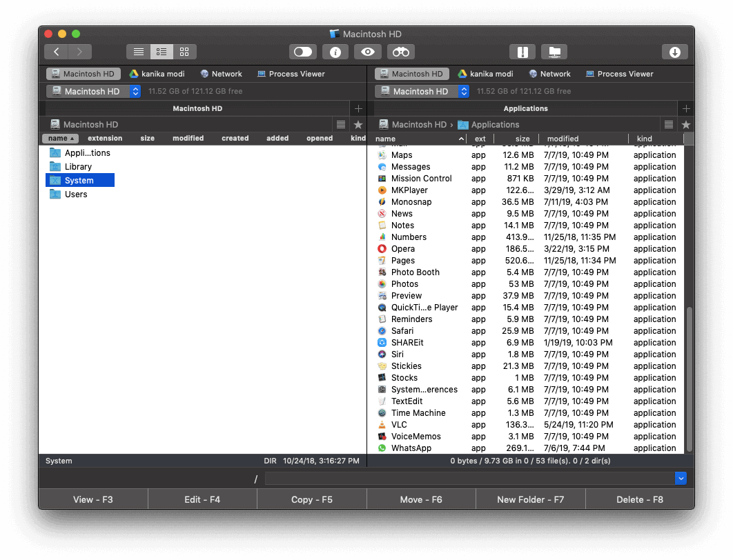Viewport: 733px width, 560px height.
Task: Open Network in left pane
Action: click(x=221, y=74)
